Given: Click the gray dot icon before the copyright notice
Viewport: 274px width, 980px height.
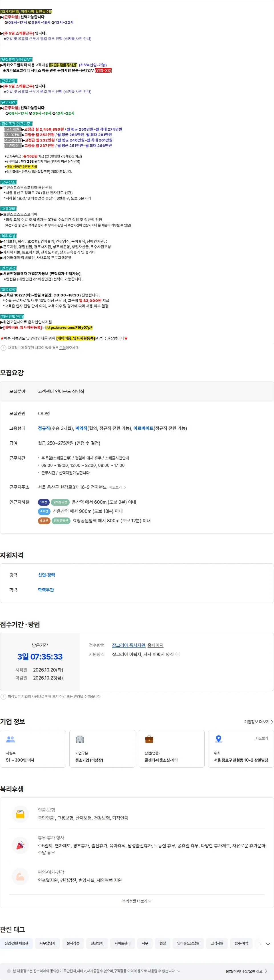Looking at the screenshot, I should tap(9, 971).
